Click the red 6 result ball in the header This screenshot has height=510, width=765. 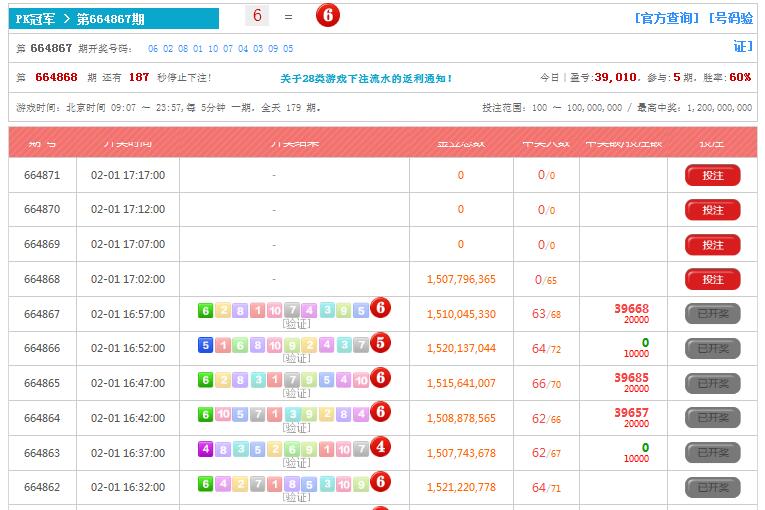pos(327,16)
